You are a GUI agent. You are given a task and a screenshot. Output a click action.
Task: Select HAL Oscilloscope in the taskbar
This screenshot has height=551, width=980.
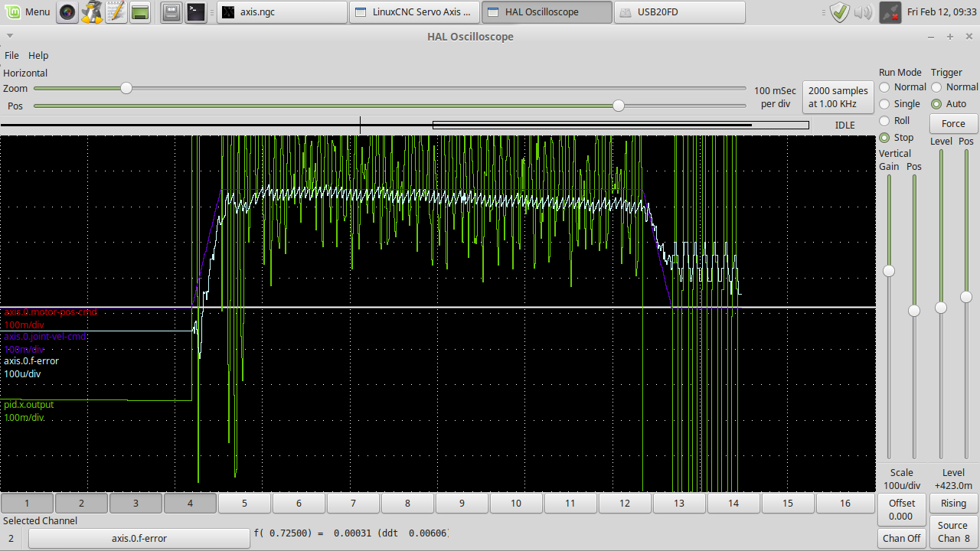tap(547, 12)
